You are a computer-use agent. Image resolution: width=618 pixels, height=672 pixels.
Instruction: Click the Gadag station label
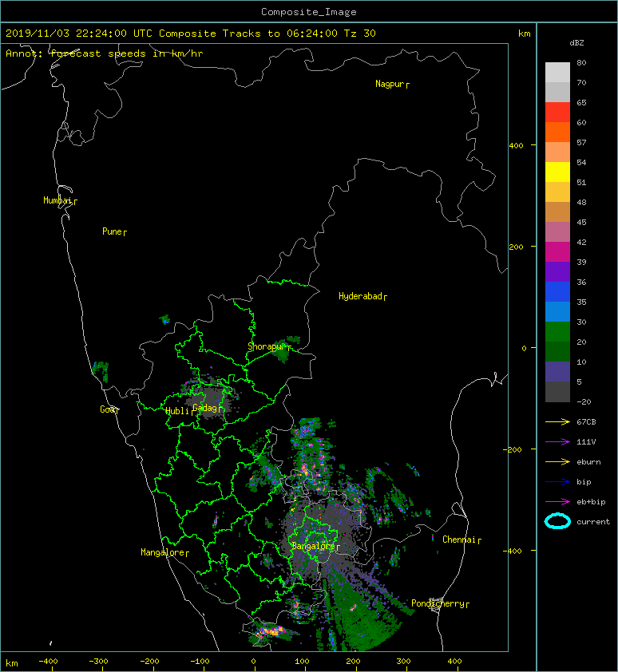pos(205,408)
